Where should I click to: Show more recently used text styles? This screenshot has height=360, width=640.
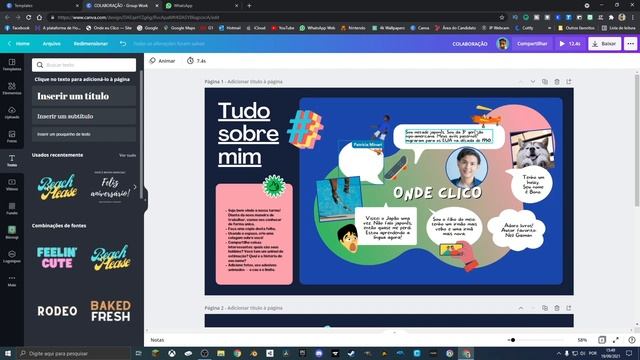135,187
